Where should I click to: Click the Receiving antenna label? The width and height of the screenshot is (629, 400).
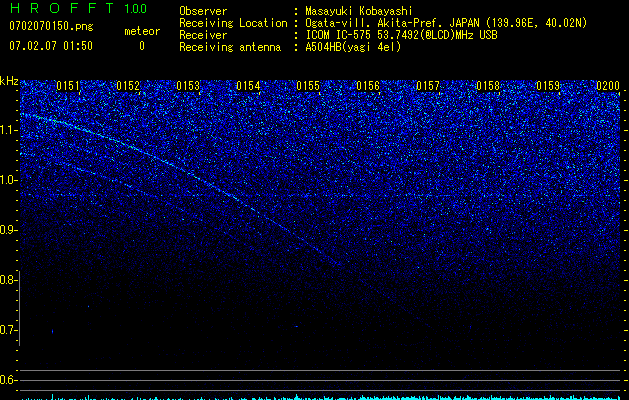click(230, 47)
